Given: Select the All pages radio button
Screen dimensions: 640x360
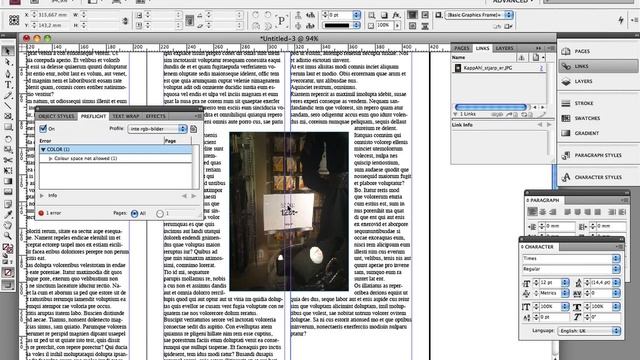Looking at the screenshot, I should click(134, 213).
